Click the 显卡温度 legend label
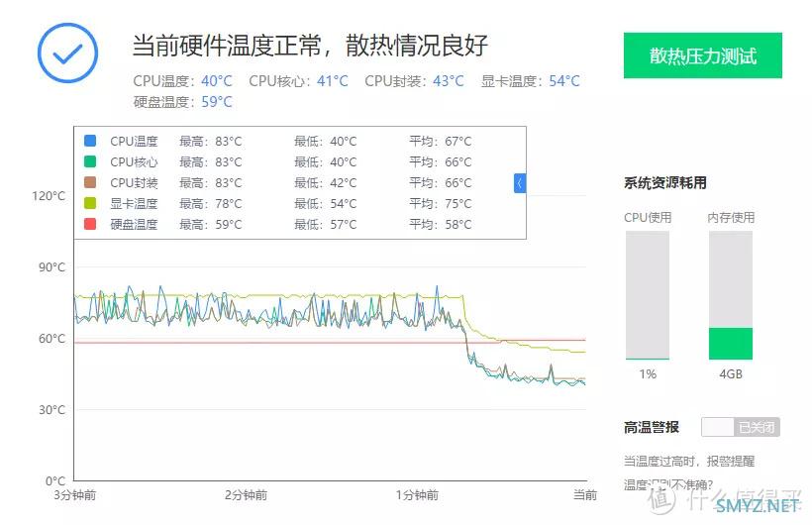The image size is (812, 525). 134,203
